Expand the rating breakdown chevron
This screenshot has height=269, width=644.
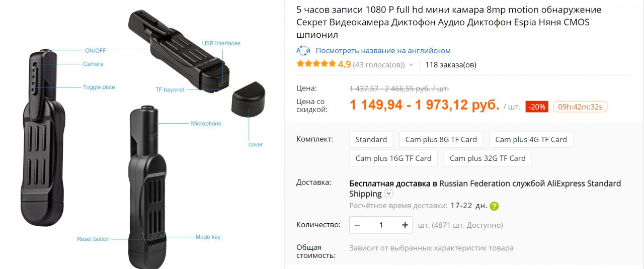click(x=411, y=65)
